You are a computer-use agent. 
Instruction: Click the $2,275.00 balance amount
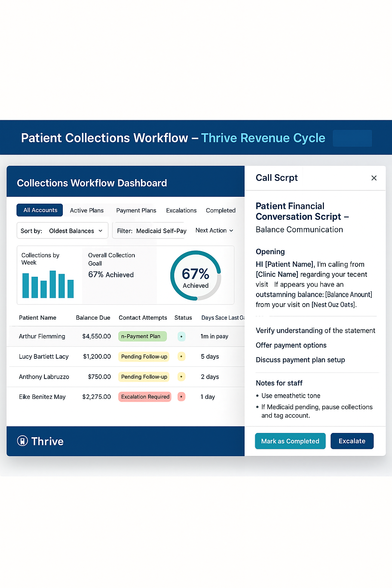(x=96, y=397)
